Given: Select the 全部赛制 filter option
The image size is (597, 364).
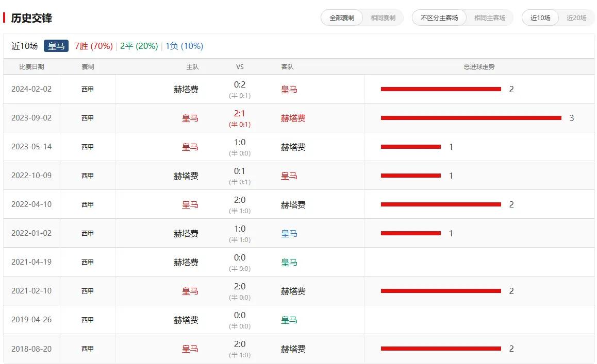Looking at the screenshot, I should click(x=341, y=18).
